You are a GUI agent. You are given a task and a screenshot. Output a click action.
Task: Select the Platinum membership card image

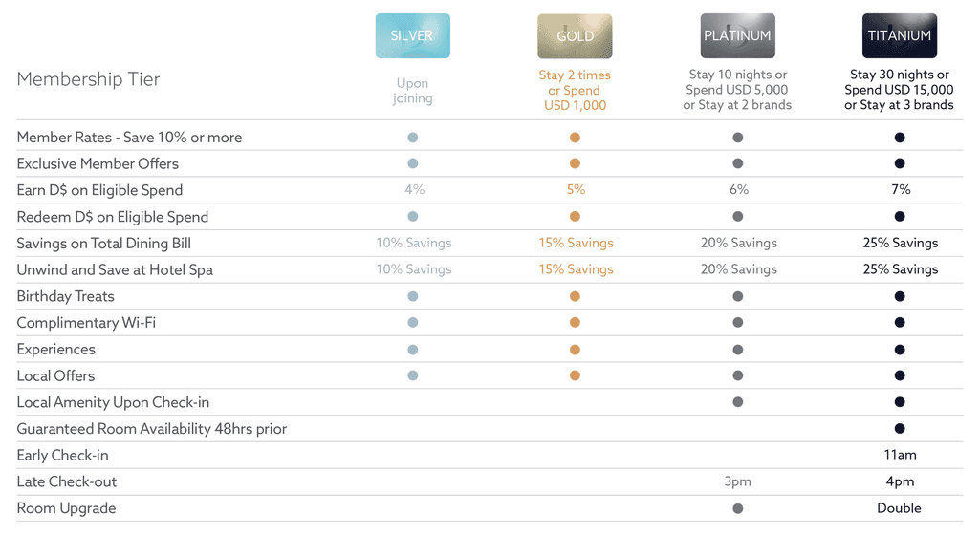point(737,35)
